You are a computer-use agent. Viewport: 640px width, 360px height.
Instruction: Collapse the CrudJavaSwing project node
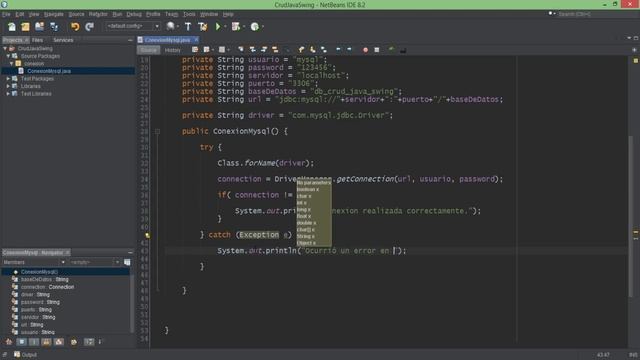(x=5, y=49)
